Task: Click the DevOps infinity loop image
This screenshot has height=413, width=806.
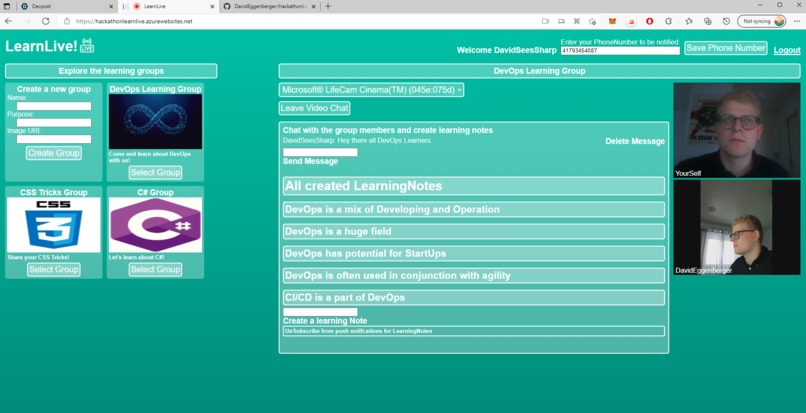Action: point(155,121)
